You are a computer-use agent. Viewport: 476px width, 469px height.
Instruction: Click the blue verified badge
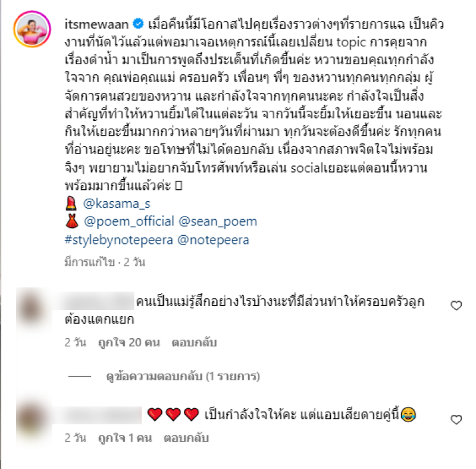(138, 24)
